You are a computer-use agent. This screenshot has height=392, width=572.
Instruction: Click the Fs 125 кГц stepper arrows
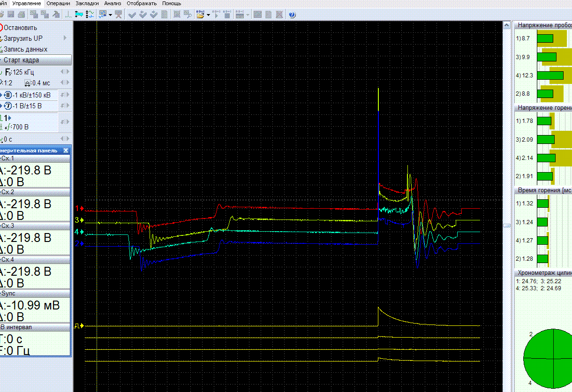pos(65,72)
